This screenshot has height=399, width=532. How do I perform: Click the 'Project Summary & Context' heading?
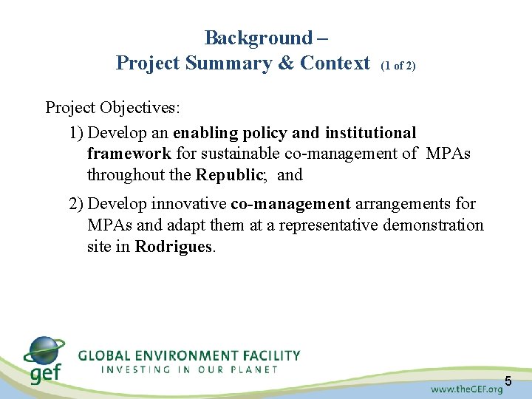242,63
